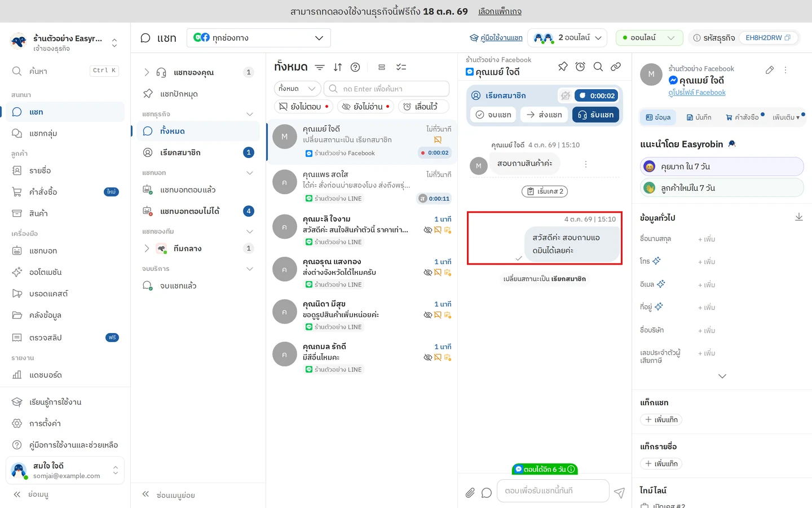Sort the chat list with the up-down arrows icon

tap(338, 67)
